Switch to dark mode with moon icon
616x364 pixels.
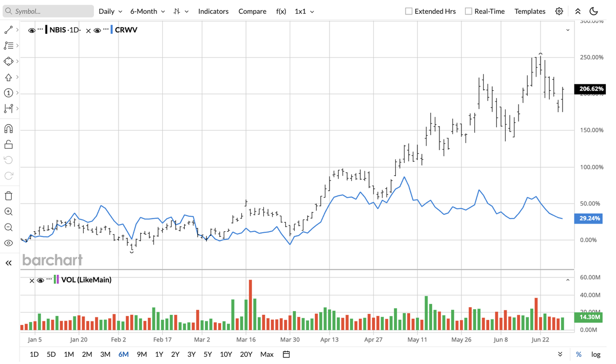coord(594,11)
